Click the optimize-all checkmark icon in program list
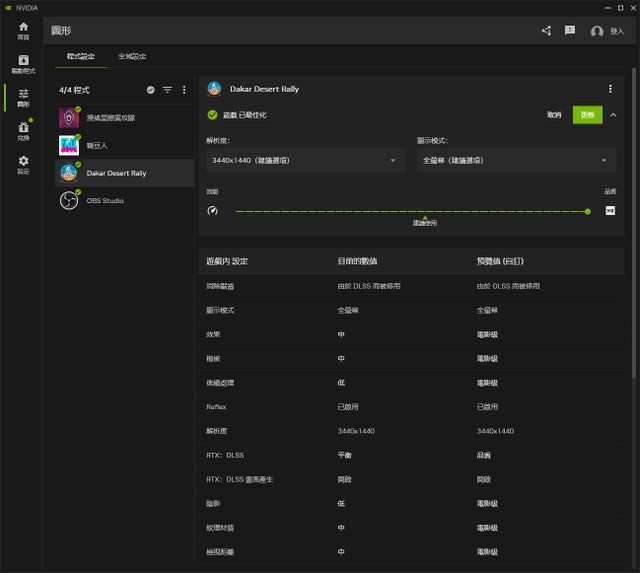 click(x=151, y=90)
